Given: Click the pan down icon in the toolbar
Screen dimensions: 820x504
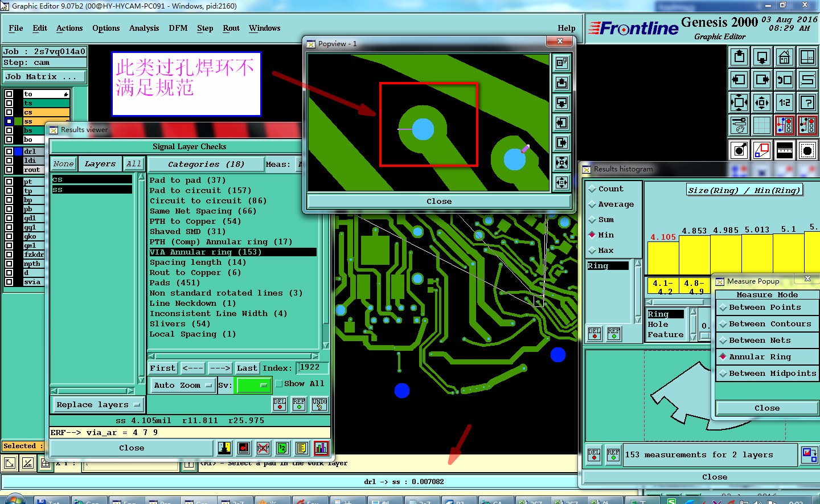Looking at the screenshot, I should click(x=762, y=57).
